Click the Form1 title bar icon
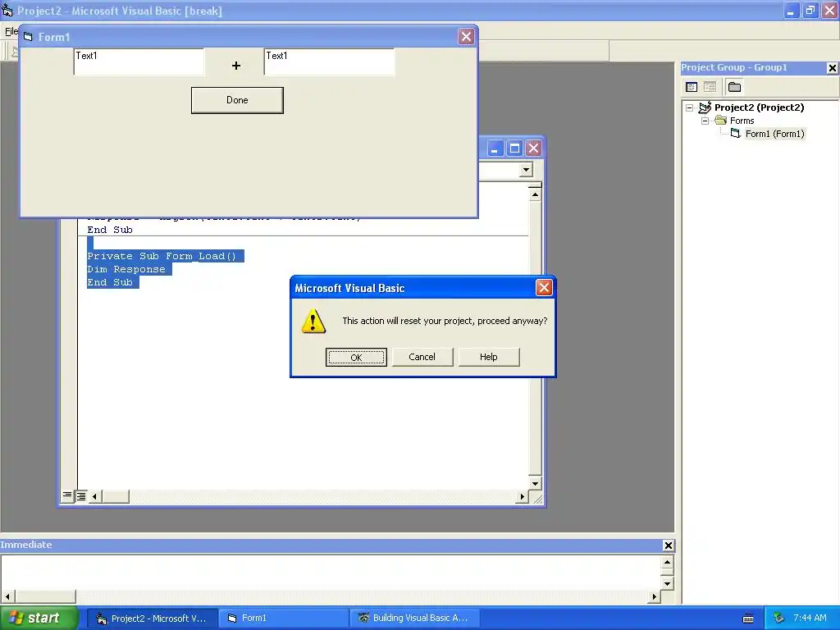Viewport: 840px width, 630px height. [28, 37]
